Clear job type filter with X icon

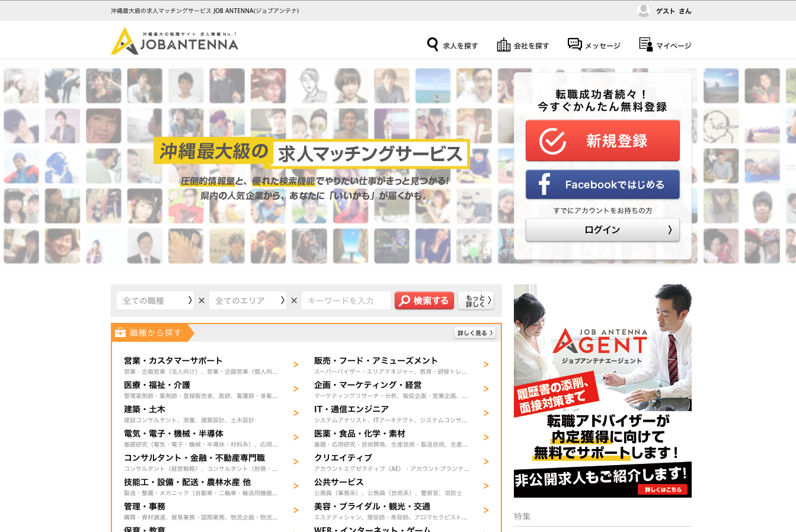(x=202, y=301)
